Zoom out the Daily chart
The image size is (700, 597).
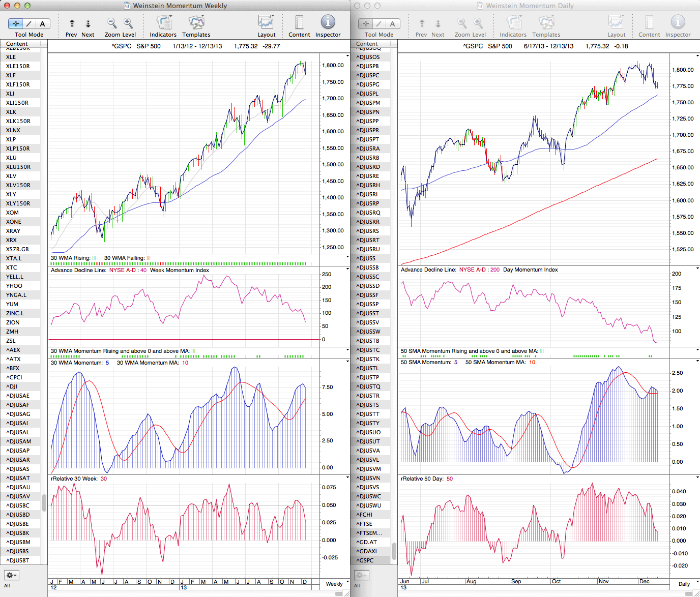pyautogui.click(x=462, y=23)
